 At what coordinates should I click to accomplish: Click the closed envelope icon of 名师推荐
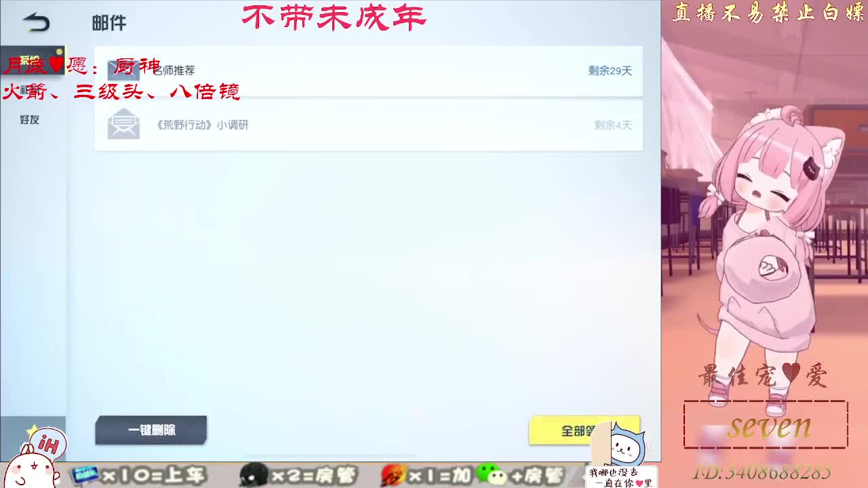[123, 70]
